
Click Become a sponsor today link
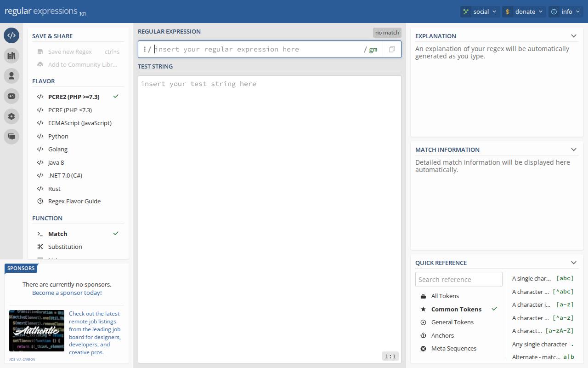point(67,293)
